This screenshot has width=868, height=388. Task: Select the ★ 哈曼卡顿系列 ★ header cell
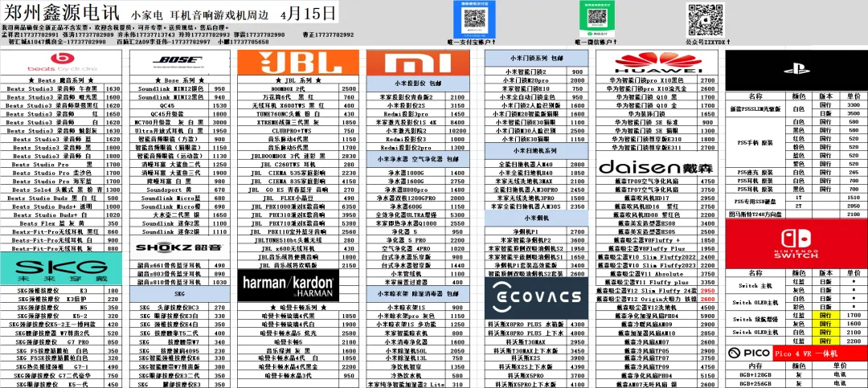(x=297, y=307)
